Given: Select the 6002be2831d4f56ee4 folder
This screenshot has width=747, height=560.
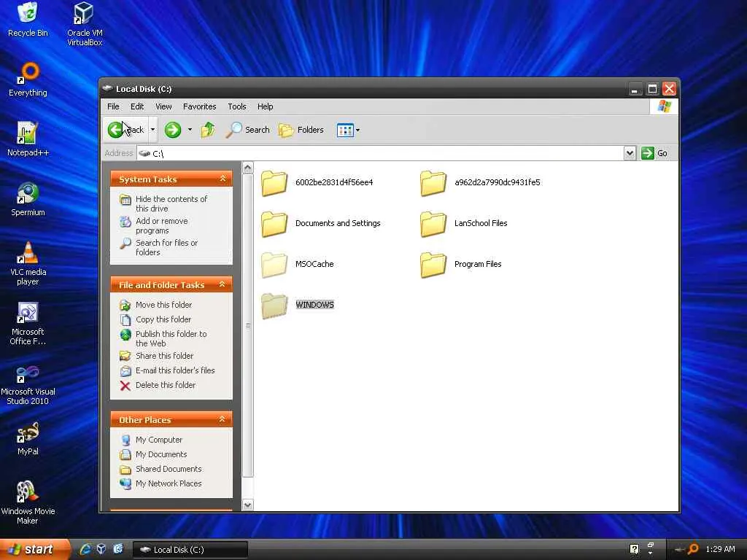Looking at the screenshot, I should point(317,183).
